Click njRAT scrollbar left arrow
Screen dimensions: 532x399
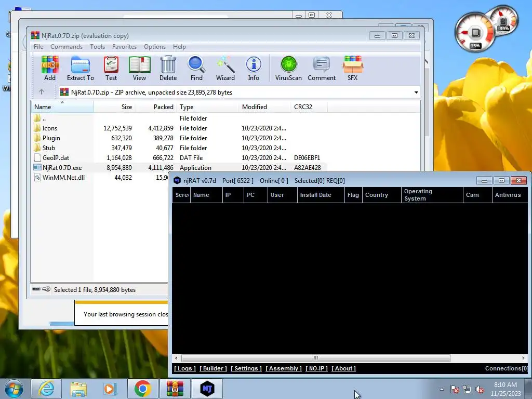click(176, 358)
